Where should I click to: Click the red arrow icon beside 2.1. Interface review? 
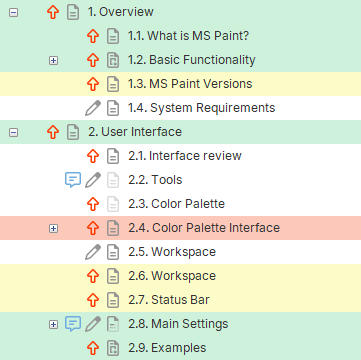93,156
